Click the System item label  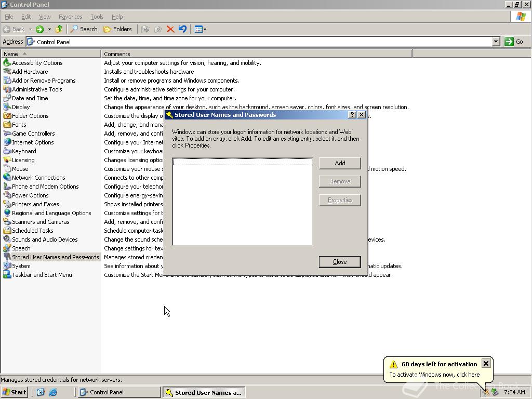click(x=21, y=266)
